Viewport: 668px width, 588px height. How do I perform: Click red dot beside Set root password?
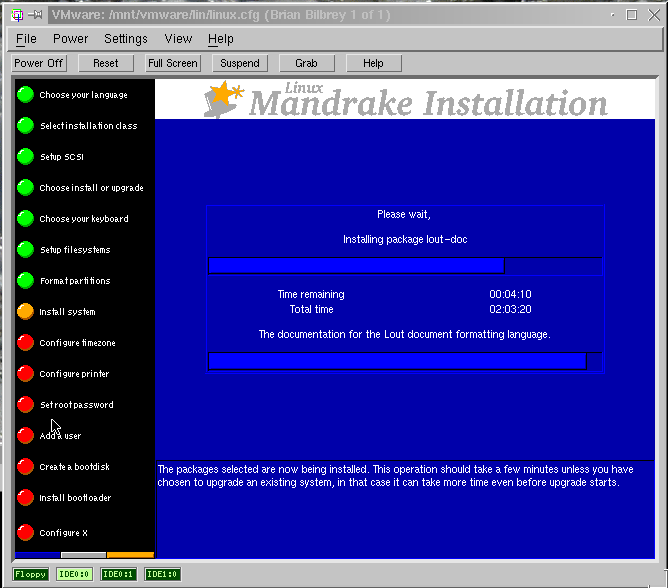25,405
